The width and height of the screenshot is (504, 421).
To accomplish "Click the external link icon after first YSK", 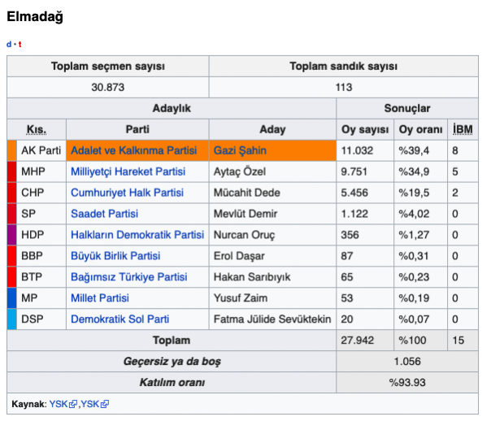I will (73, 404).
